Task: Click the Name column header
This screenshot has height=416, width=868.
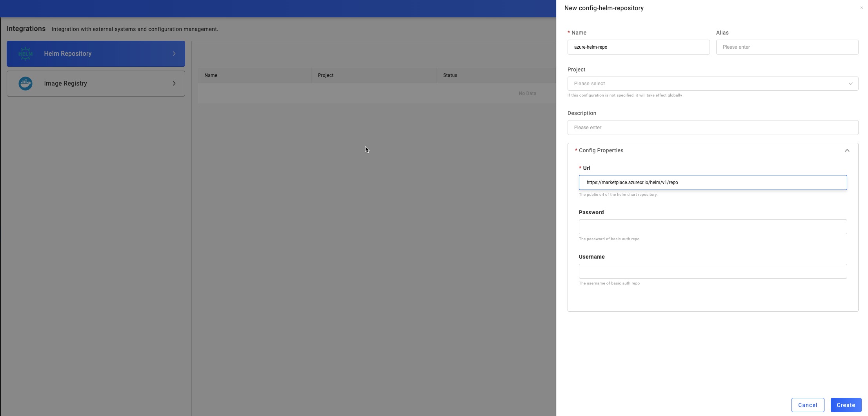Action: [x=211, y=75]
